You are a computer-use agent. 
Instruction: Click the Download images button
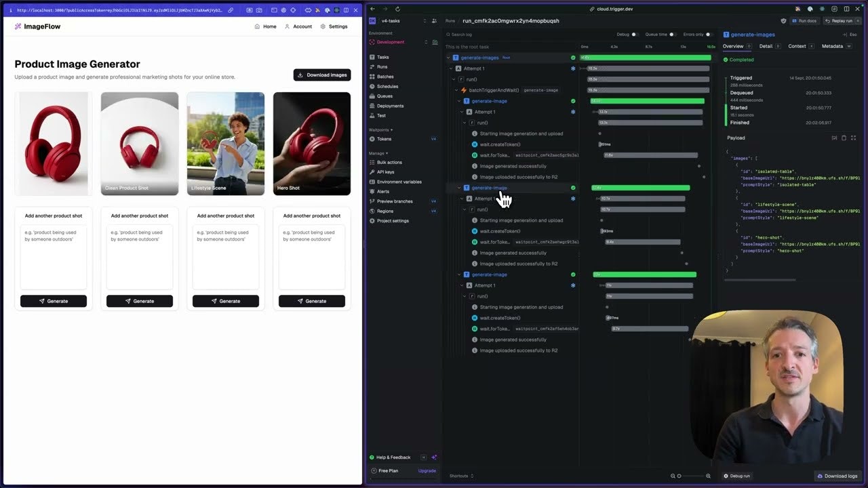coord(322,75)
